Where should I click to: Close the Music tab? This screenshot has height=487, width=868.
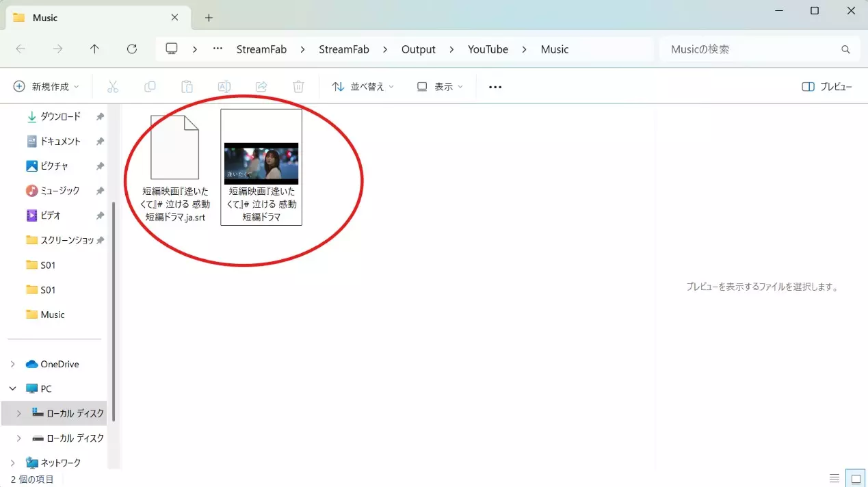coord(174,17)
